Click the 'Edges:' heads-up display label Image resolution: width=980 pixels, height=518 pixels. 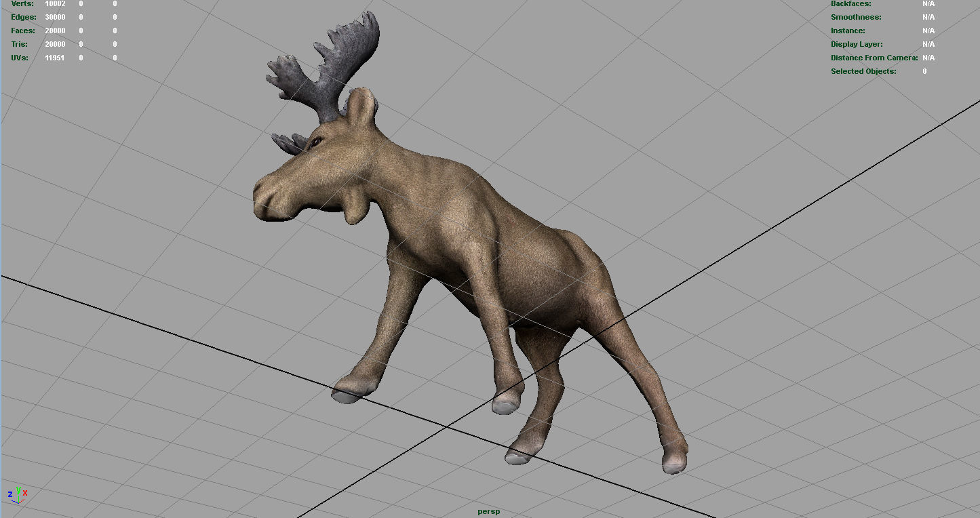coord(23,17)
